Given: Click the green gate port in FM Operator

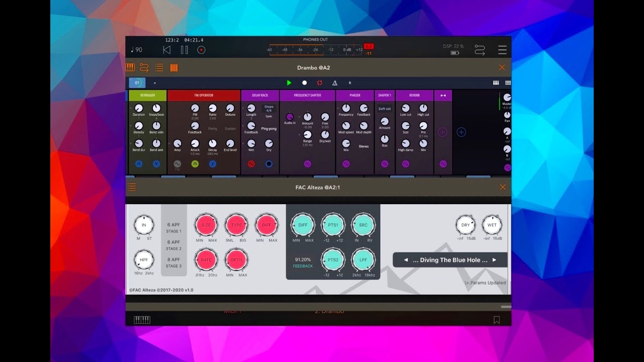Looking at the screenshot, I should click(x=195, y=164).
